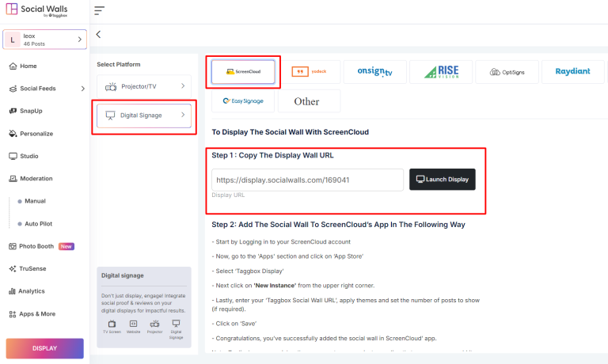
Task: Select Moderation in the sidebar
Action: click(37, 179)
